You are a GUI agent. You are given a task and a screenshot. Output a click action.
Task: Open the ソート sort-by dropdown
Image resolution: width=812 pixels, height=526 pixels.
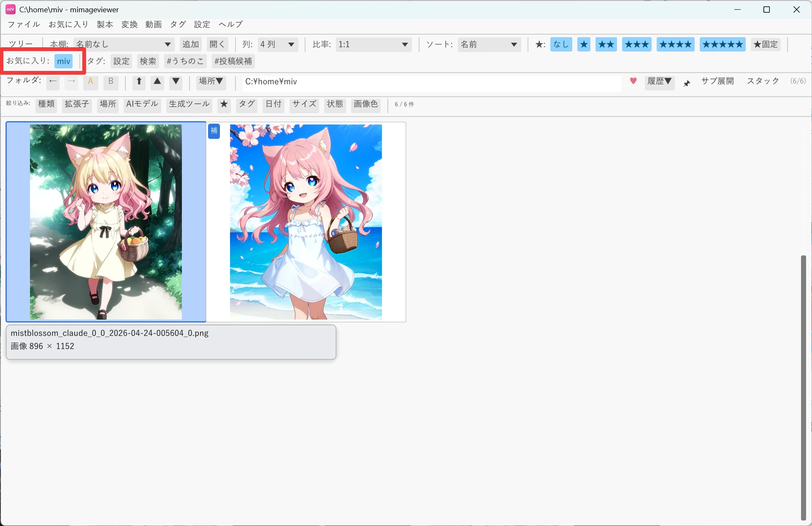(489, 44)
